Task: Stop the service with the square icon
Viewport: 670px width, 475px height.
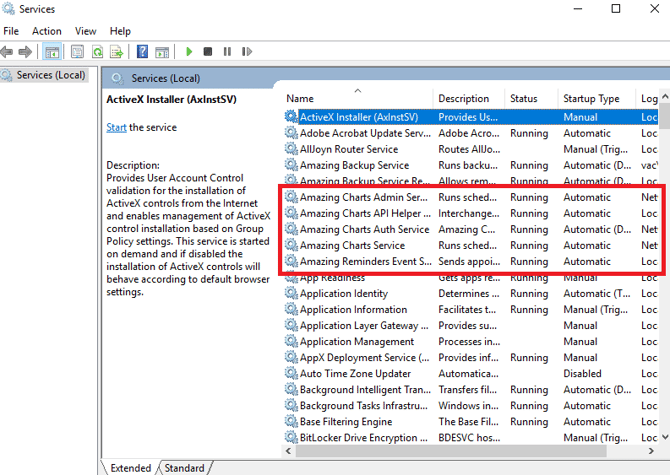Action: pyautogui.click(x=208, y=52)
